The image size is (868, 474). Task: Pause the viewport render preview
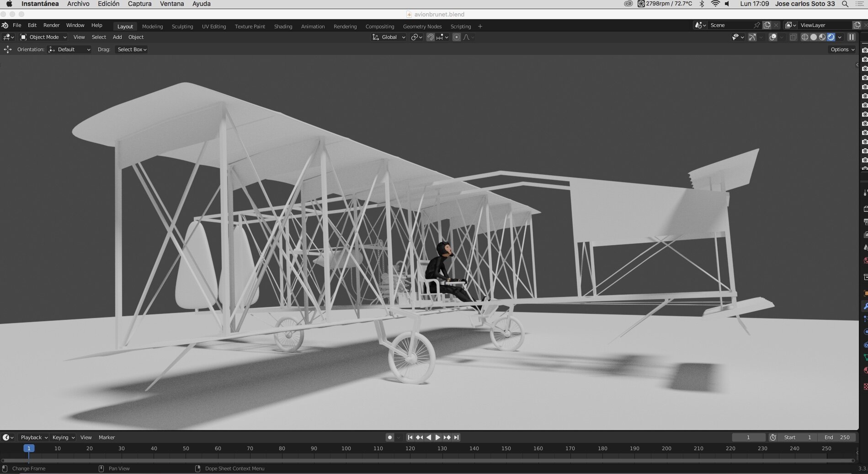[x=851, y=37]
